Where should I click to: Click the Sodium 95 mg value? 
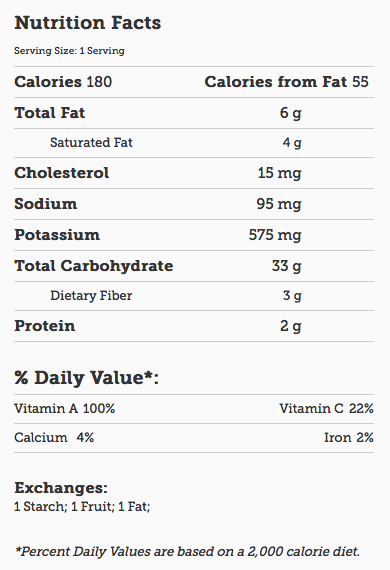tap(279, 204)
